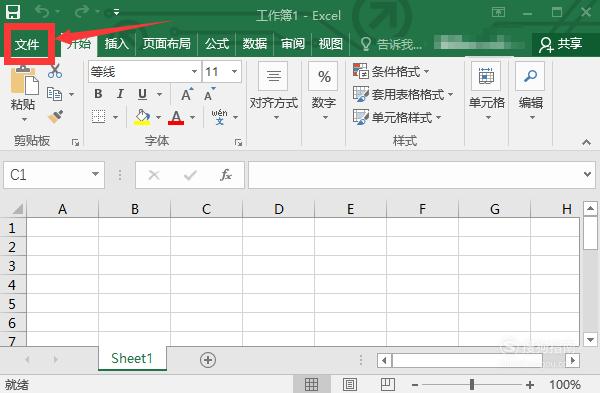This screenshot has width=600, height=393.
Task: Click the zoom slider handle
Action: 472,384
